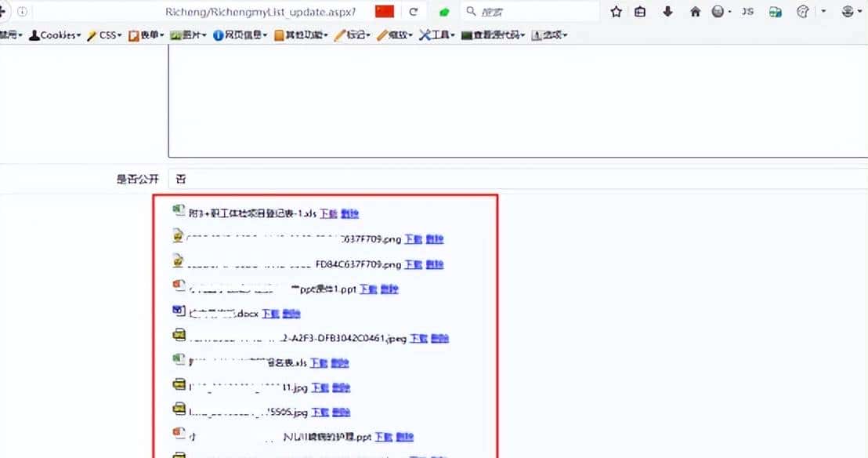Download the file ending 11.jpg
The width and height of the screenshot is (868, 458).
pos(320,387)
